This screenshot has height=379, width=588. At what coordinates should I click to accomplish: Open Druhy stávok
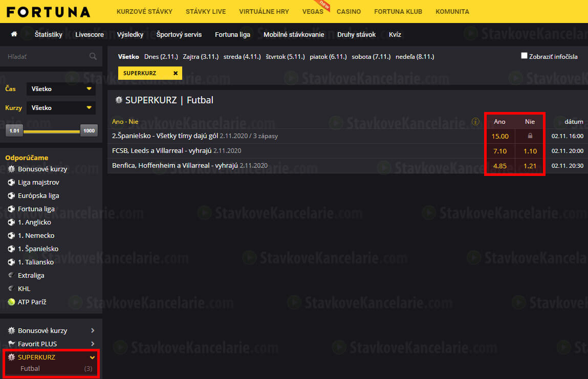click(x=356, y=34)
